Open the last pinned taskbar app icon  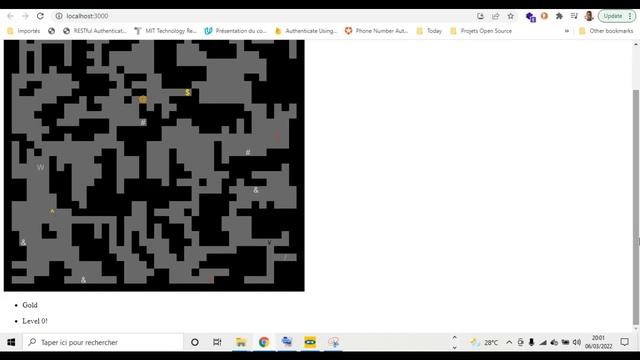333,342
